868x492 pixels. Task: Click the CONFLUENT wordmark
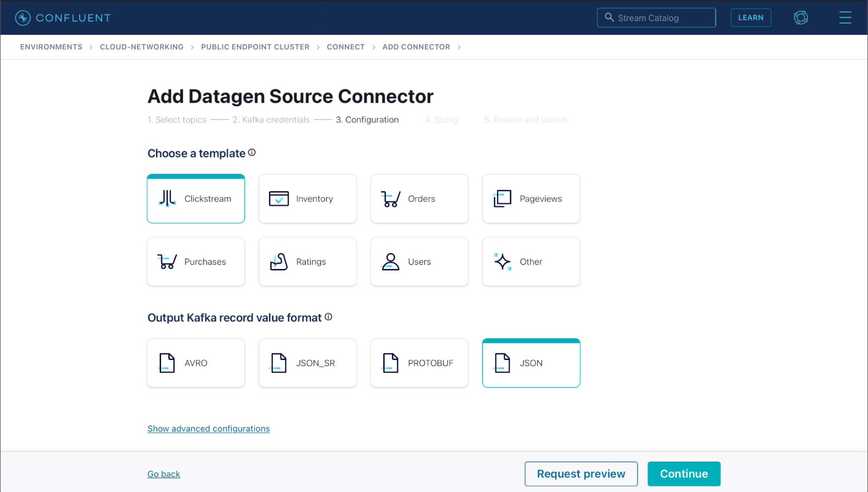[74, 18]
